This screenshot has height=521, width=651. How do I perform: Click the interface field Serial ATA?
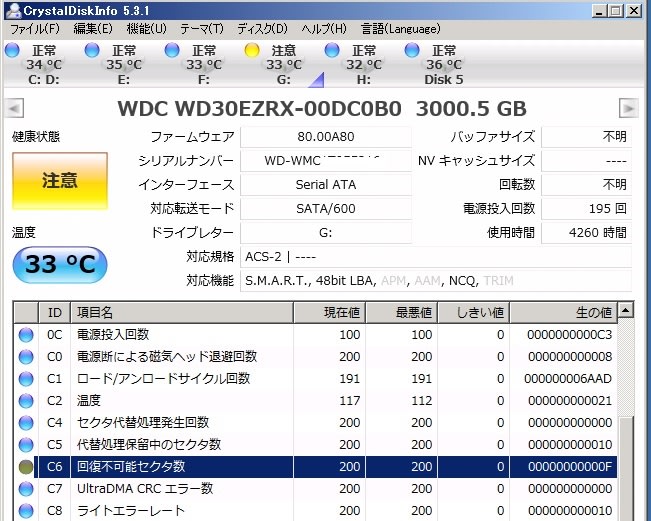click(x=326, y=185)
